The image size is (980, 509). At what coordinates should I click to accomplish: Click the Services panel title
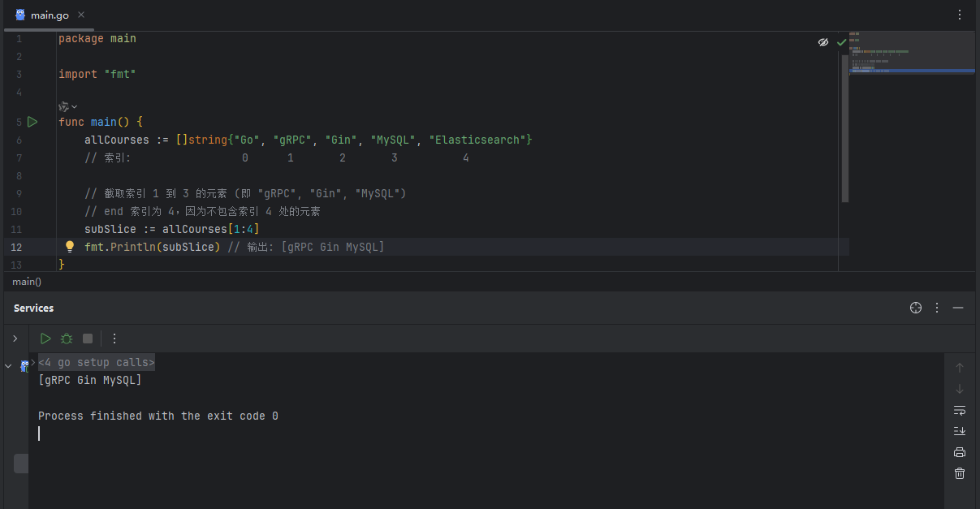click(34, 308)
